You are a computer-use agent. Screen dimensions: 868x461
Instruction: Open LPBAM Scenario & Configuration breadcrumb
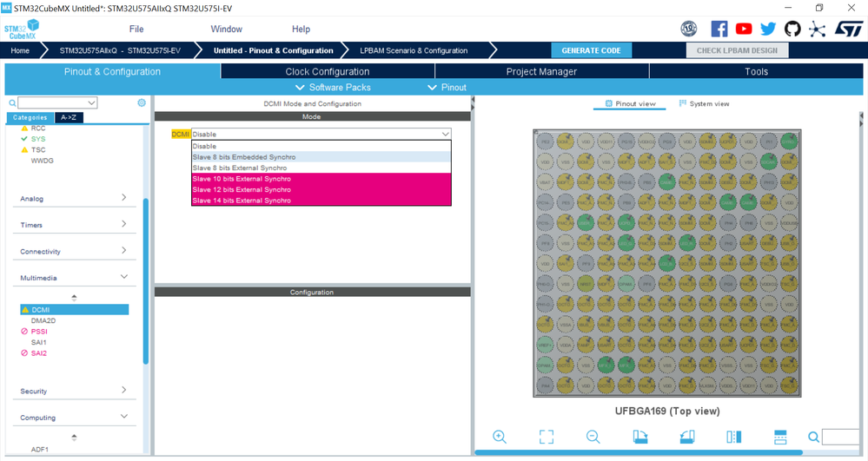pyautogui.click(x=414, y=50)
